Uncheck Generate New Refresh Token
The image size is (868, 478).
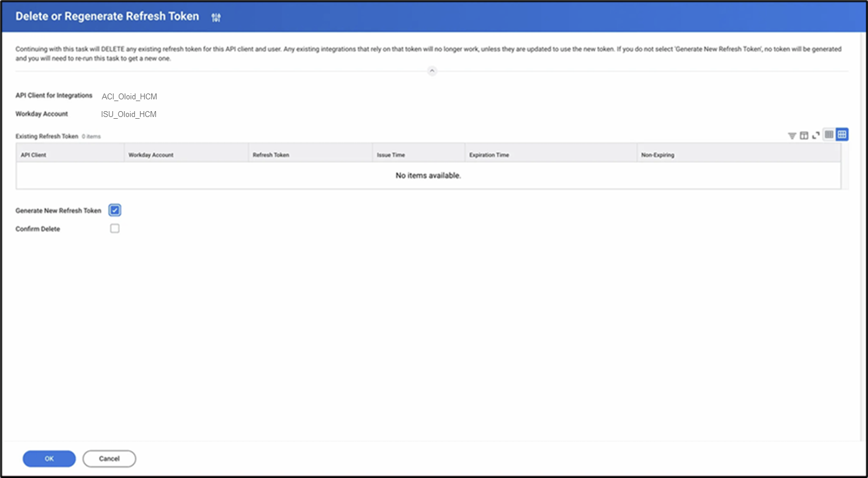pyautogui.click(x=115, y=210)
